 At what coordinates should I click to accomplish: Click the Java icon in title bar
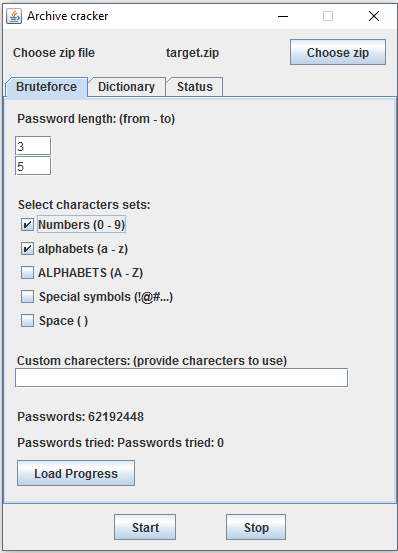pyautogui.click(x=14, y=16)
